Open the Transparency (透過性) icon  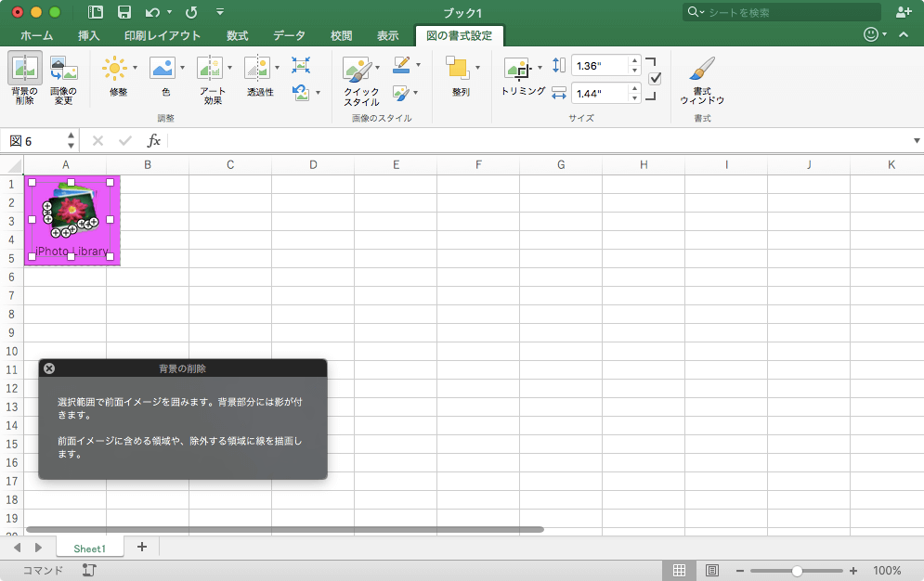[x=257, y=69]
